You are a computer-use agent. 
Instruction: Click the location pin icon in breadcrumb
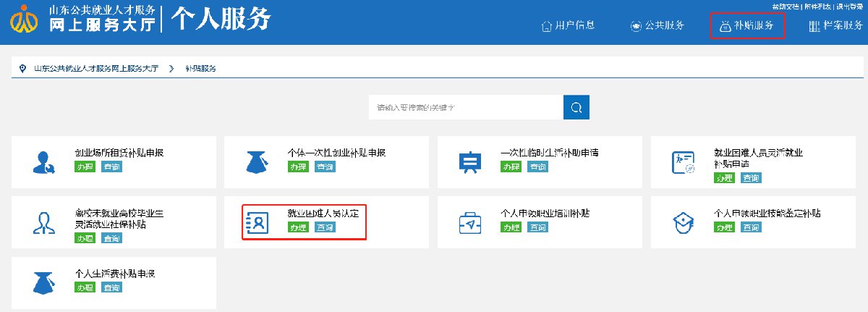point(23,68)
